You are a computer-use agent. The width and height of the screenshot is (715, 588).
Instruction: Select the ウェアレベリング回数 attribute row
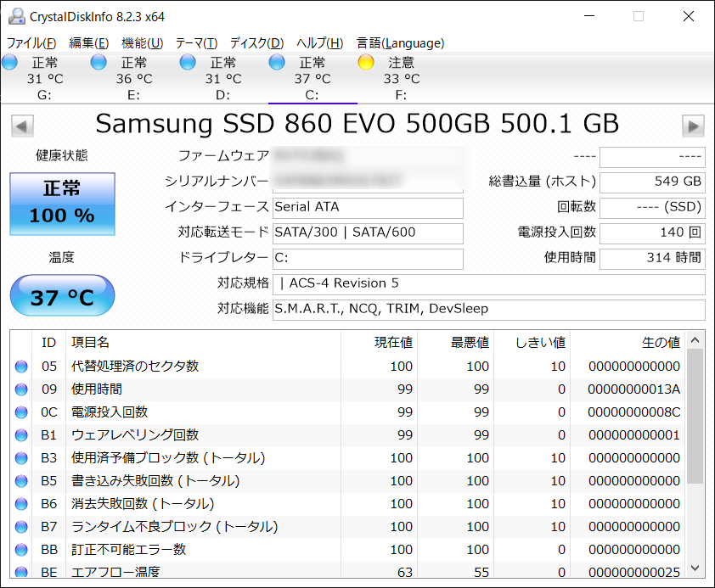[347, 435]
